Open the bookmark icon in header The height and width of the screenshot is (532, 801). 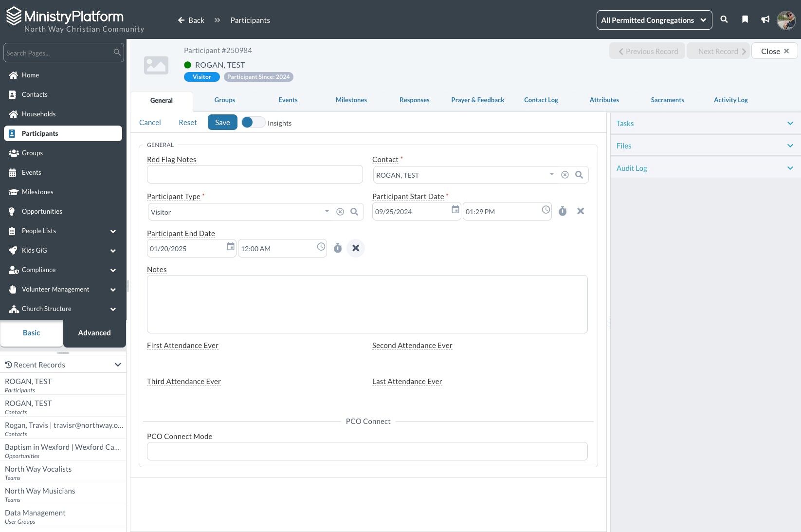745,19
